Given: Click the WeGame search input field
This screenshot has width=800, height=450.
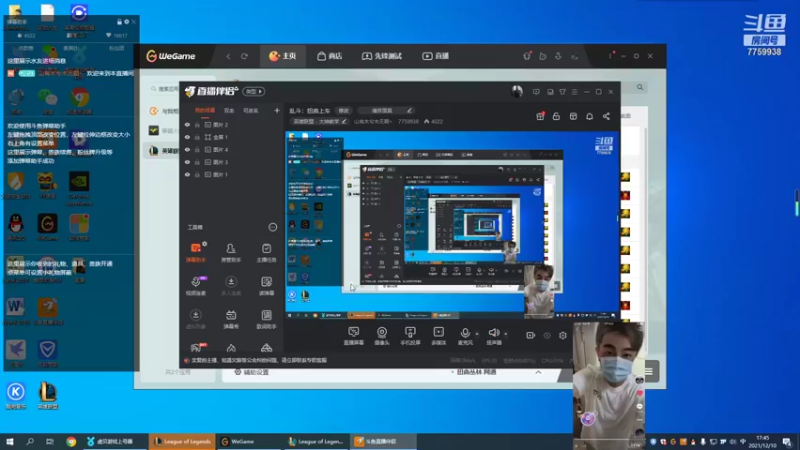Looking at the screenshot, I should coord(164,89).
